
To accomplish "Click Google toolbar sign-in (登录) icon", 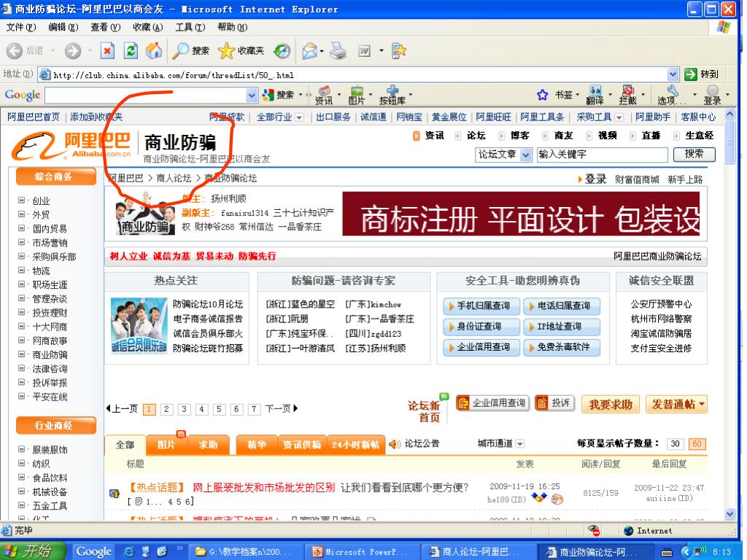I will pos(712,95).
